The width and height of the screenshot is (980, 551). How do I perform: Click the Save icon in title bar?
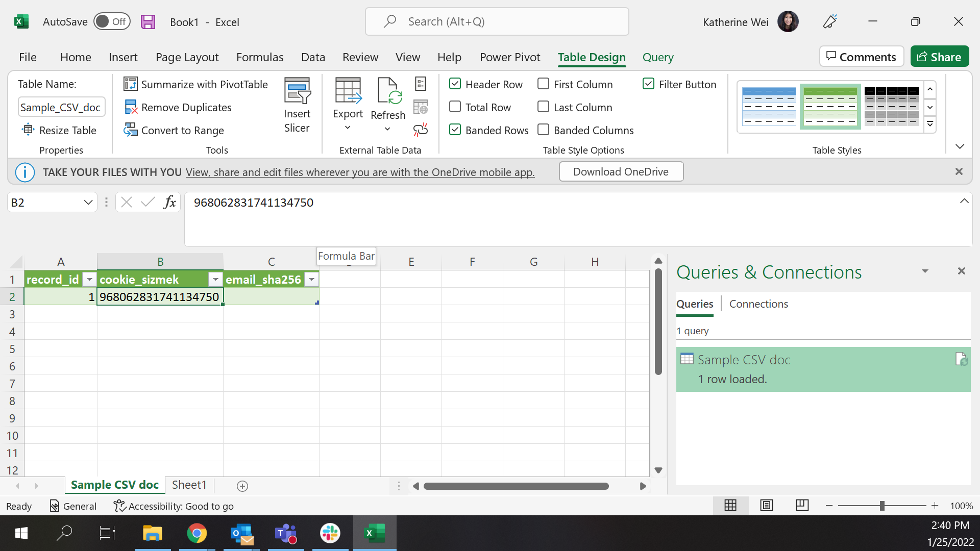click(148, 22)
